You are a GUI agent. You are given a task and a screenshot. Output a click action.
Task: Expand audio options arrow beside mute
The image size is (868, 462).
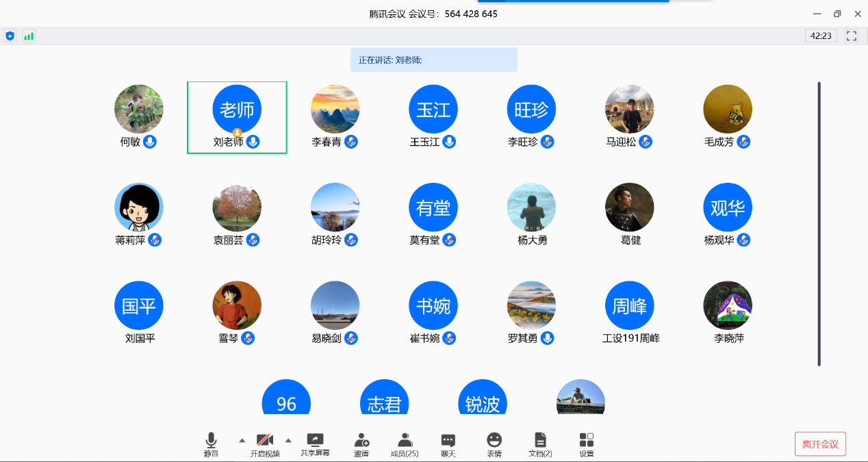click(242, 440)
